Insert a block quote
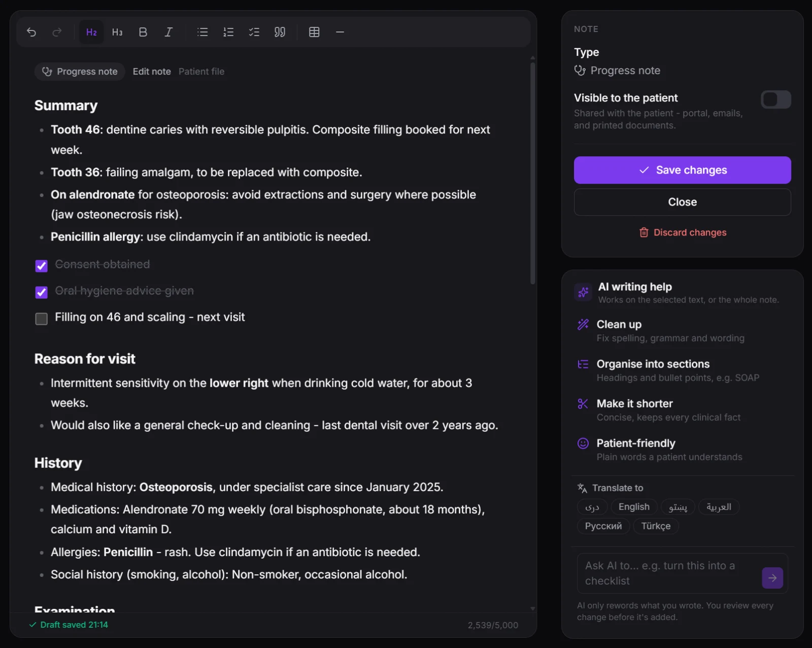This screenshot has height=648, width=812. coord(280,32)
